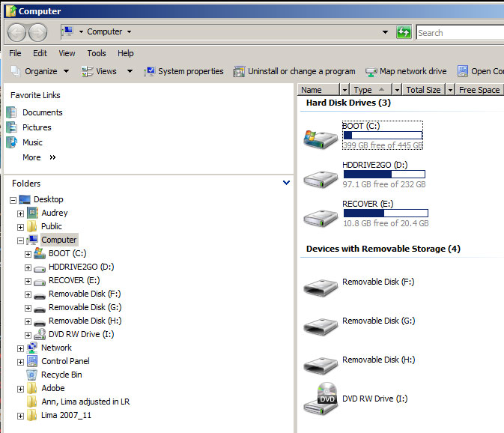Collapse the Computer tree node
Viewport: 504px width, 433px height.
20,240
